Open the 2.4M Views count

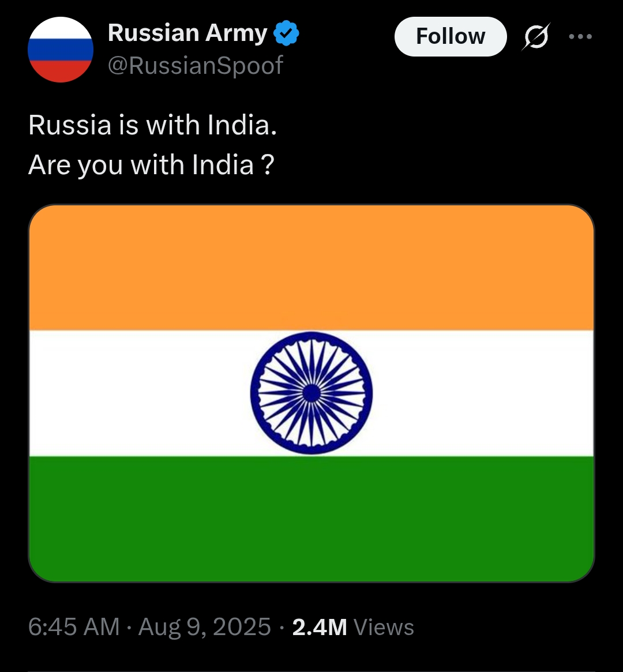click(353, 627)
